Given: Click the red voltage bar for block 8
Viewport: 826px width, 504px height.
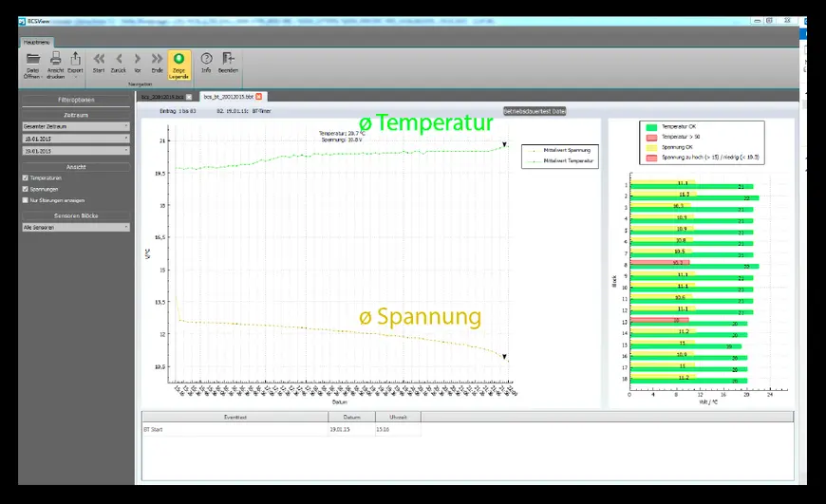Looking at the screenshot, I should click(660, 262).
